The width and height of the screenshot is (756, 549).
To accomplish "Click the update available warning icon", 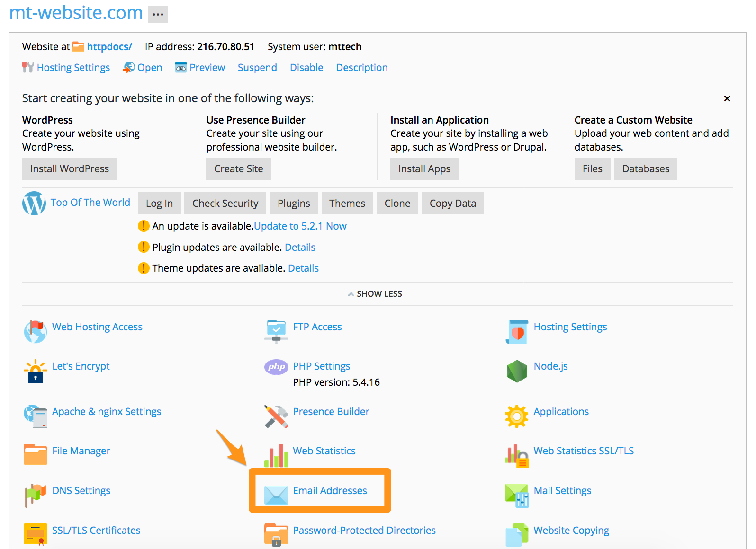I will 144,226.
